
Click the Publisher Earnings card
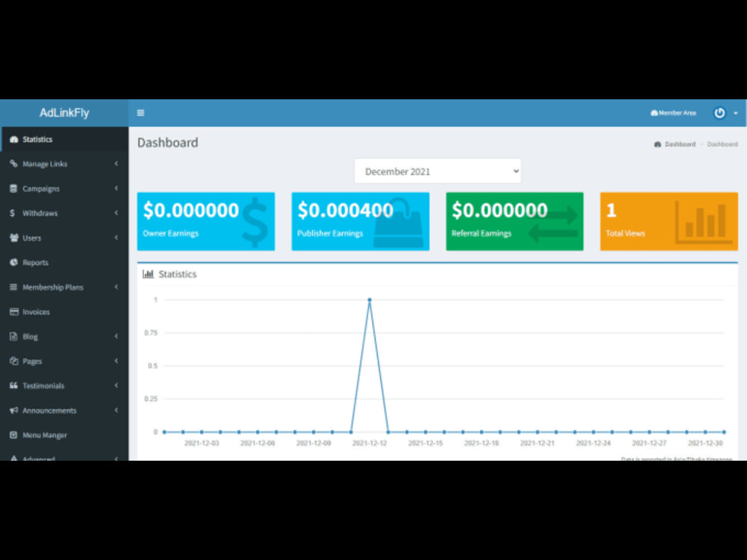360,222
